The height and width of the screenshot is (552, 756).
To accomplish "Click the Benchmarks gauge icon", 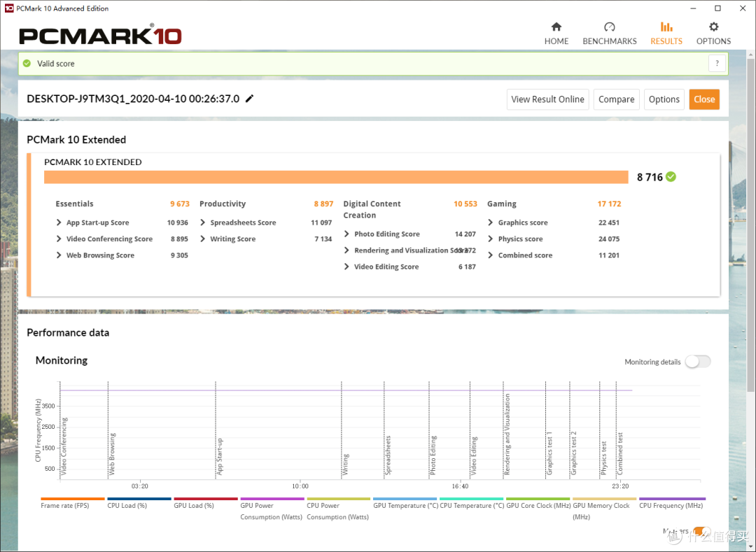I will tap(610, 27).
